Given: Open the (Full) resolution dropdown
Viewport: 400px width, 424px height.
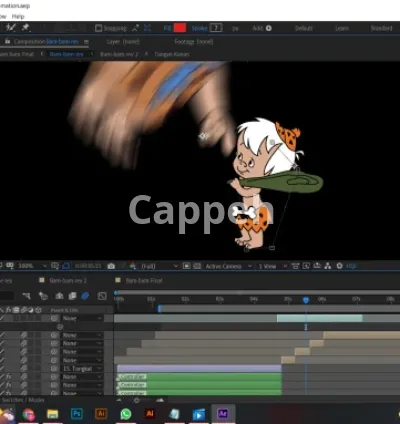Looking at the screenshot, I should tap(159, 266).
